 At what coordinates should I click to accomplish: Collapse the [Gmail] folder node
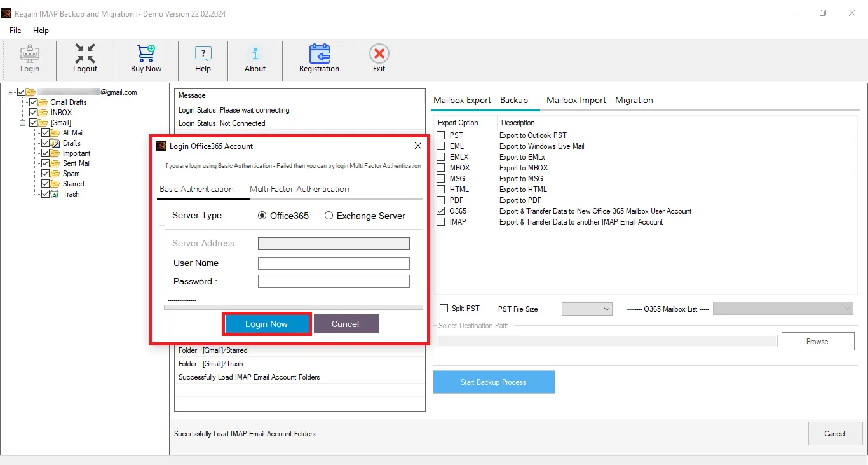point(23,123)
